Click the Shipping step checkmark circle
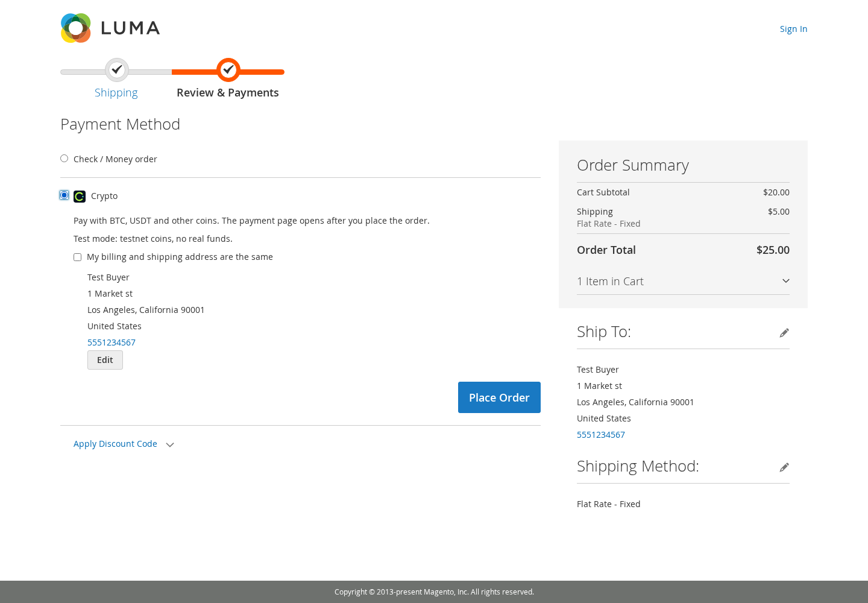 click(x=117, y=70)
